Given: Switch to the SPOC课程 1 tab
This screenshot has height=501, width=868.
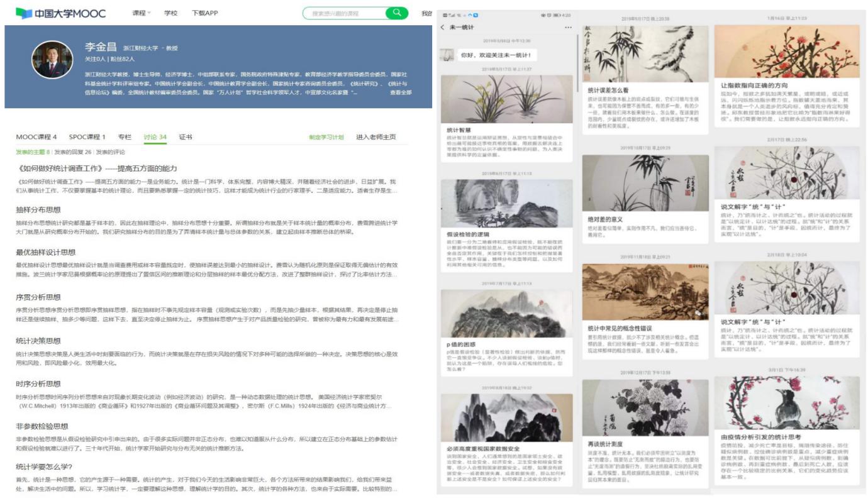Looking at the screenshot, I should click(x=87, y=137).
